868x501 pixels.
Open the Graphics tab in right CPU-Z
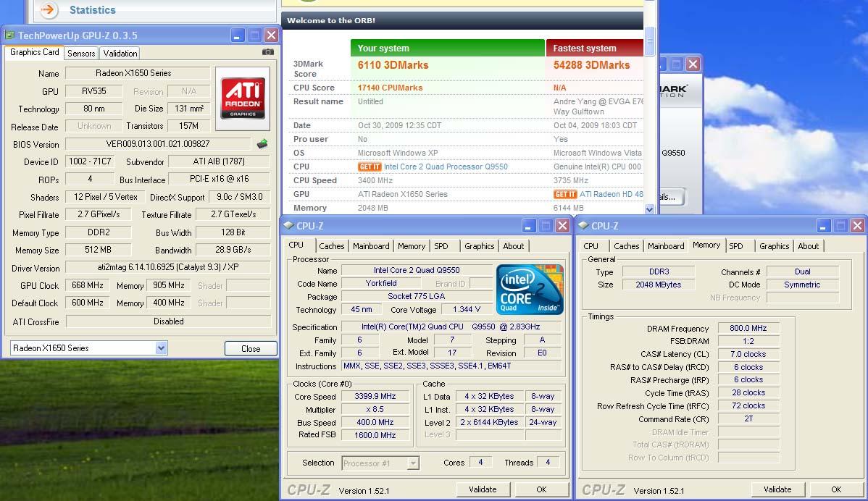[x=775, y=246]
